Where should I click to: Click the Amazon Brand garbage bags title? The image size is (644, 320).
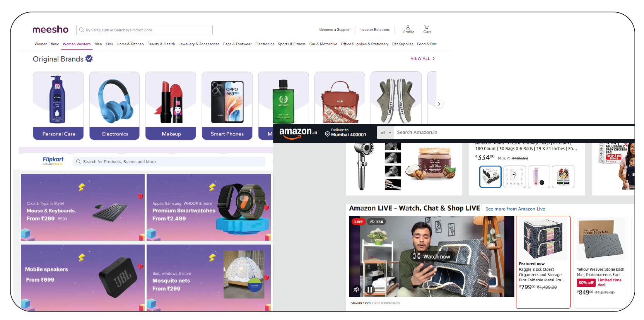click(x=526, y=146)
